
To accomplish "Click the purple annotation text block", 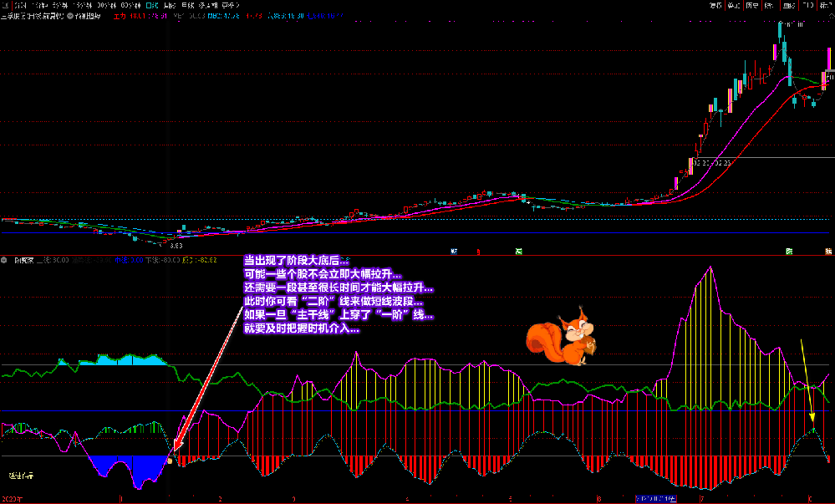I will coord(339,295).
